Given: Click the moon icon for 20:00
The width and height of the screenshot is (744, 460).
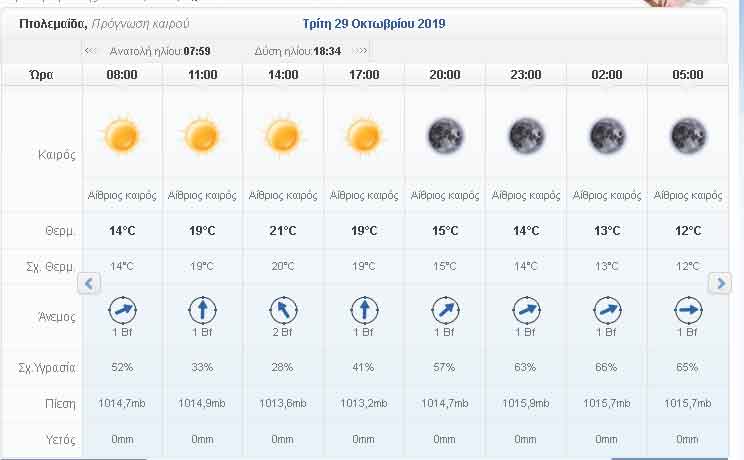Looking at the screenshot, I should coord(445,134).
